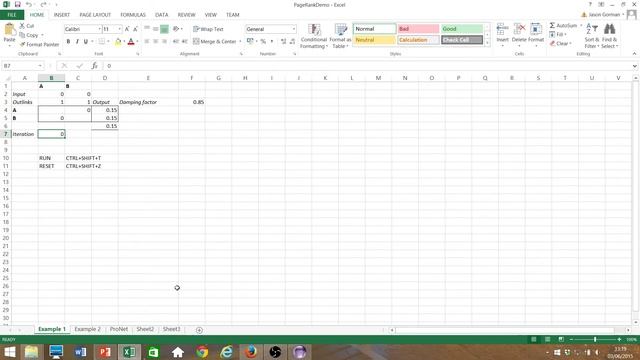Click Accounting number format icon
640x360 pixels.
(x=250, y=41)
